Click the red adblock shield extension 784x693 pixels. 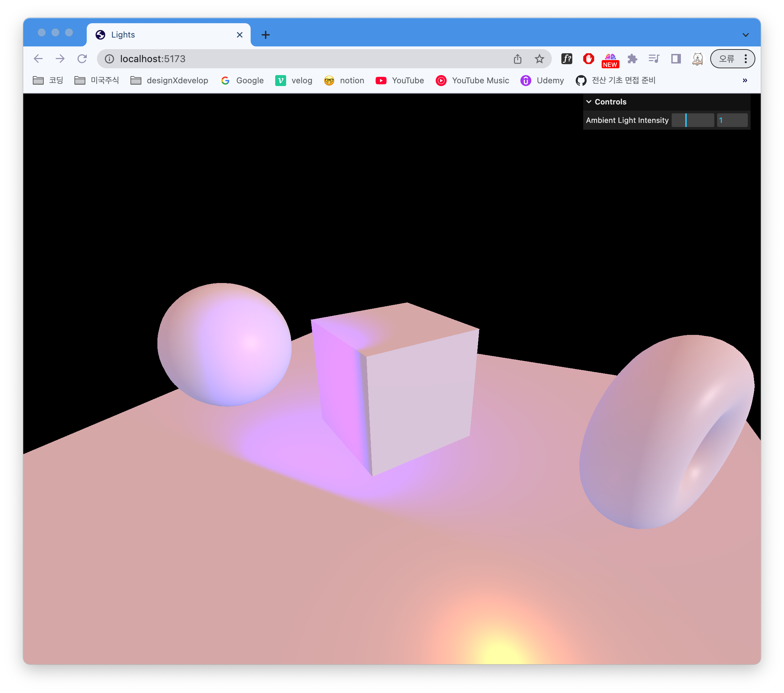tap(588, 59)
